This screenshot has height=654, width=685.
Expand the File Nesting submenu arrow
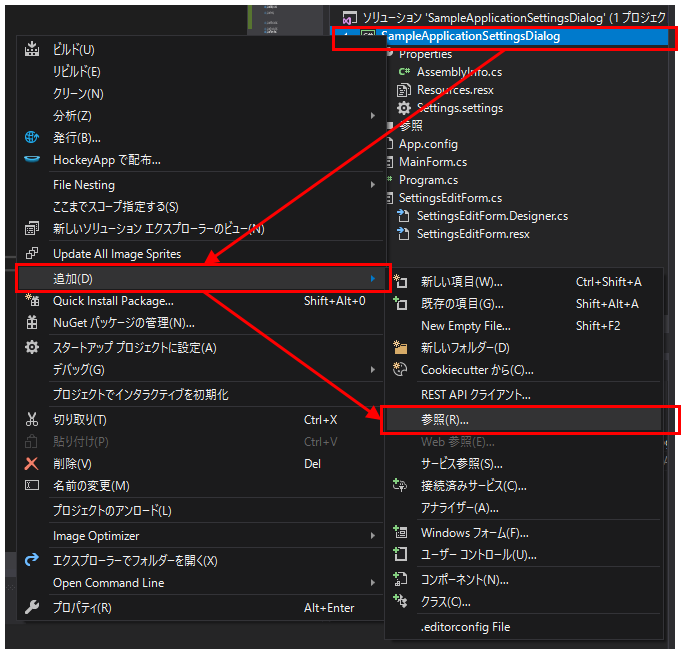point(373,184)
